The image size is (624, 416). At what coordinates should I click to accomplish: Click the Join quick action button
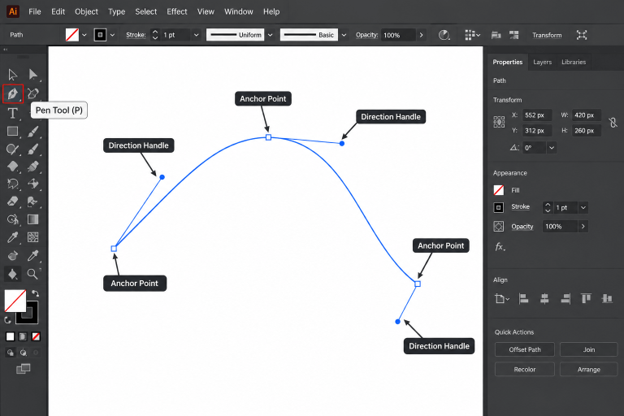[x=589, y=350]
